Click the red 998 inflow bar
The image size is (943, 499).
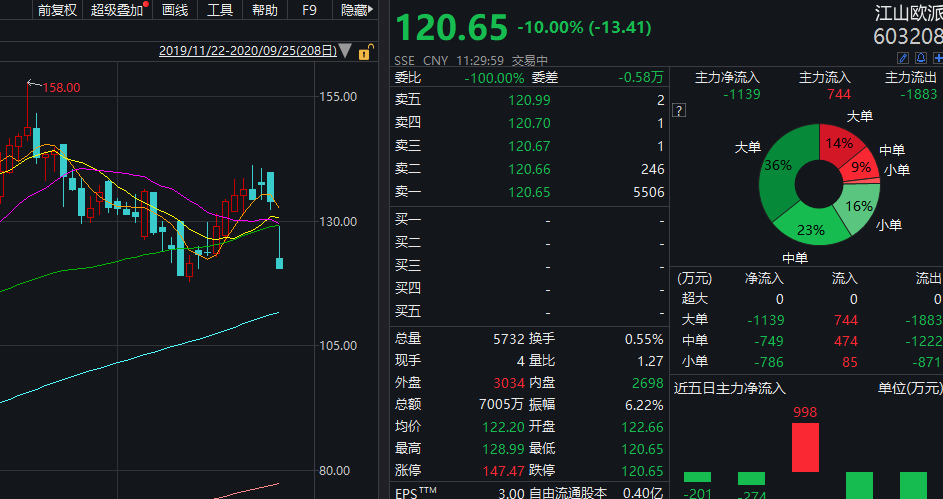click(805, 447)
